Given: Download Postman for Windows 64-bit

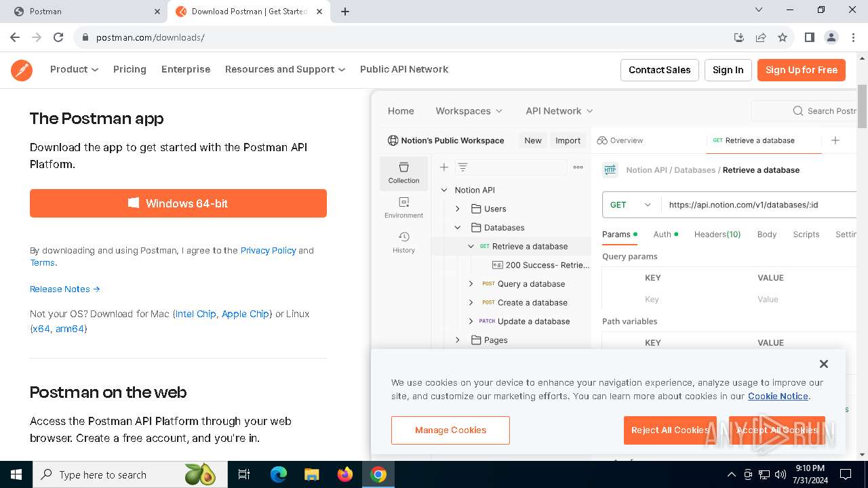Looking at the screenshot, I should tap(178, 203).
